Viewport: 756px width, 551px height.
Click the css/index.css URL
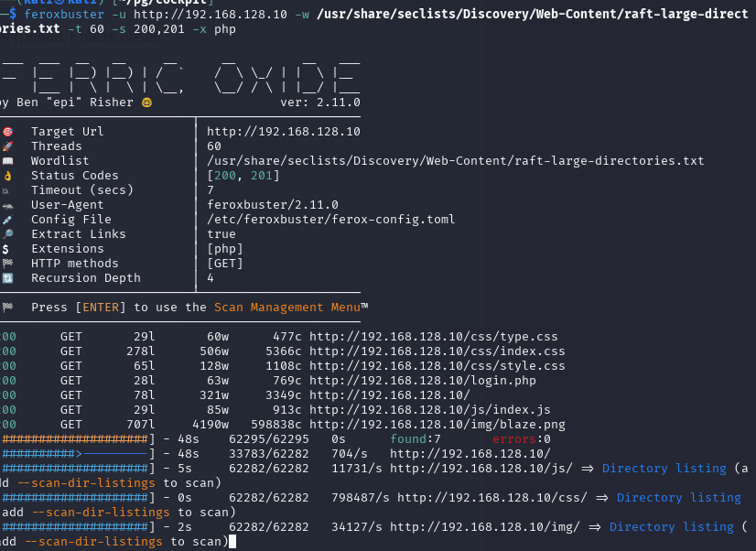click(x=437, y=351)
